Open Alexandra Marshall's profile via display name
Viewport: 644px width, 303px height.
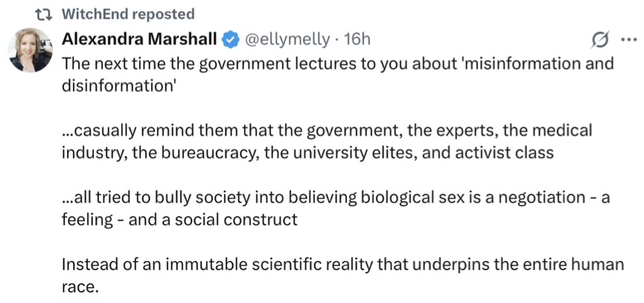pyautogui.click(x=138, y=39)
